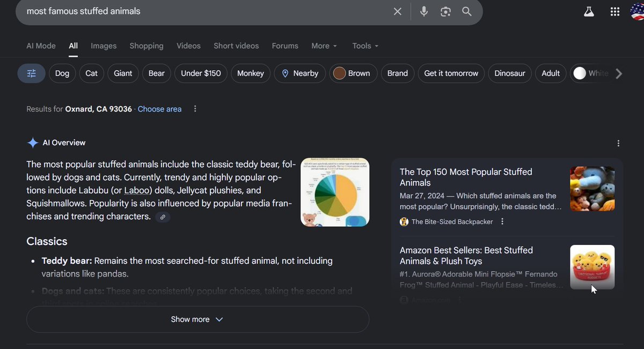The height and width of the screenshot is (349, 644).
Task: Open the Shopping tab
Action: 147,46
